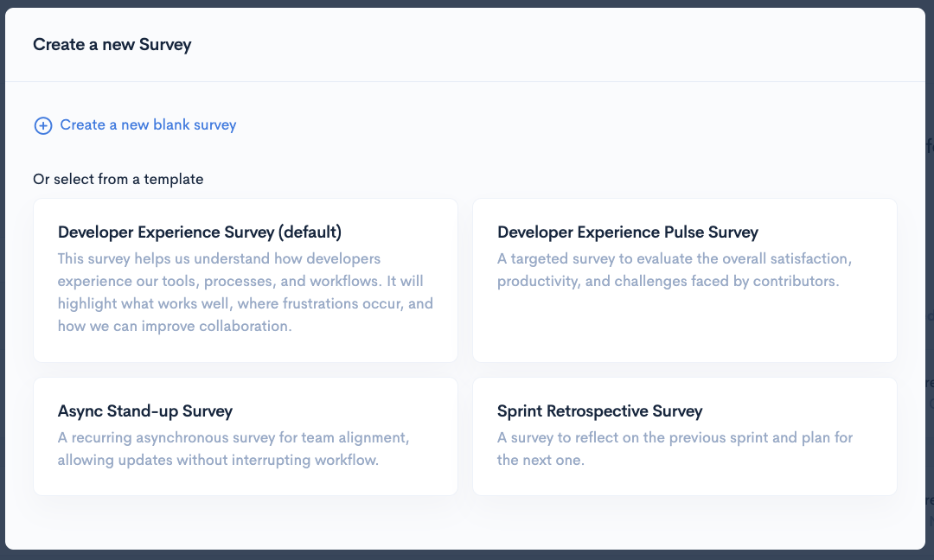This screenshot has height=560, width=934.
Task: Click the Developer Experience Pulse Survey title text
Action: pos(627,232)
